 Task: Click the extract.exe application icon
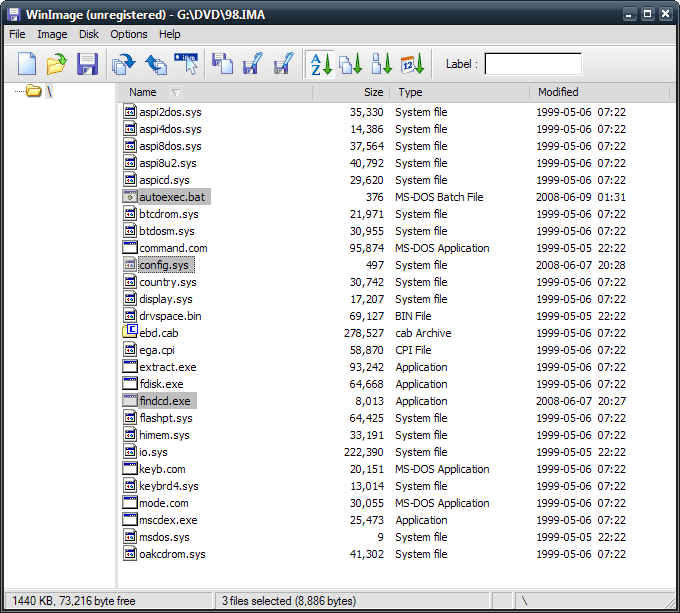(x=130, y=366)
